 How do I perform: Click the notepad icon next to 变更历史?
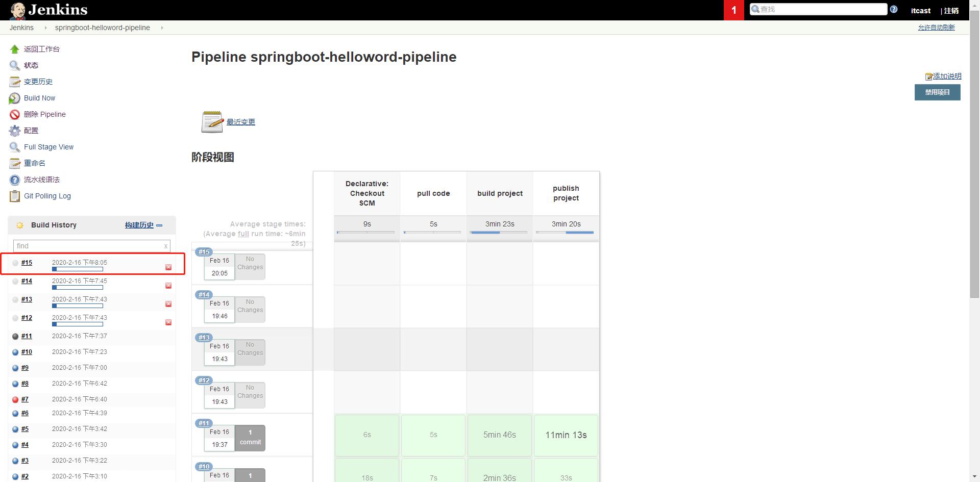click(x=15, y=82)
